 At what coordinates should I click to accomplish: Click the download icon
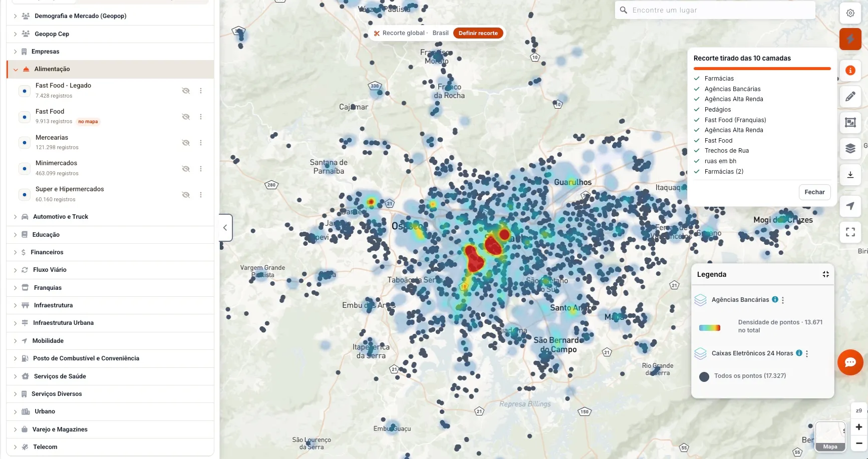click(x=850, y=175)
